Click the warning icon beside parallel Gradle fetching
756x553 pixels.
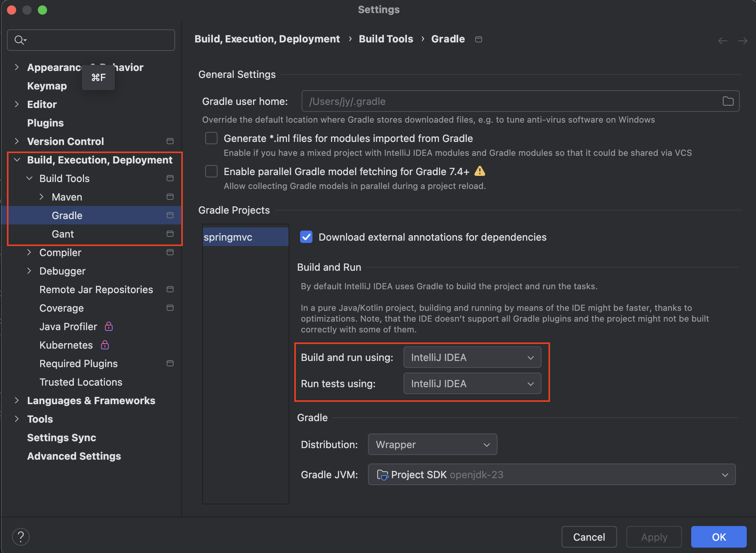pyautogui.click(x=479, y=171)
